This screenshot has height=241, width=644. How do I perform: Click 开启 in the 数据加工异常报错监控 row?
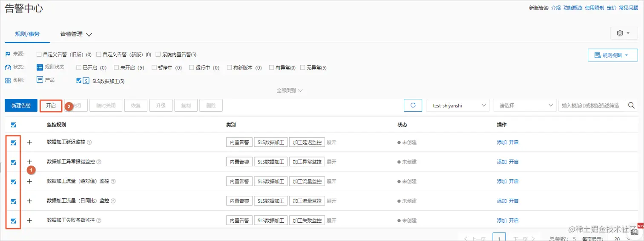(514, 162)
